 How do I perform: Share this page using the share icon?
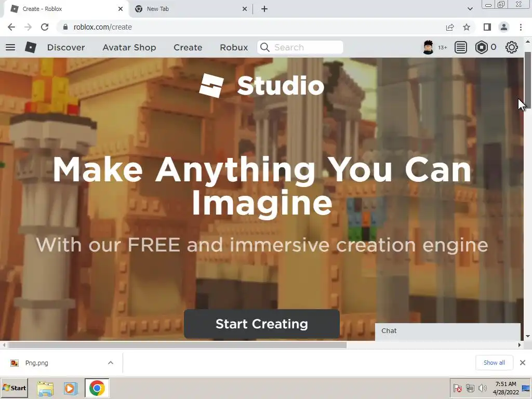tap(450, 27)
